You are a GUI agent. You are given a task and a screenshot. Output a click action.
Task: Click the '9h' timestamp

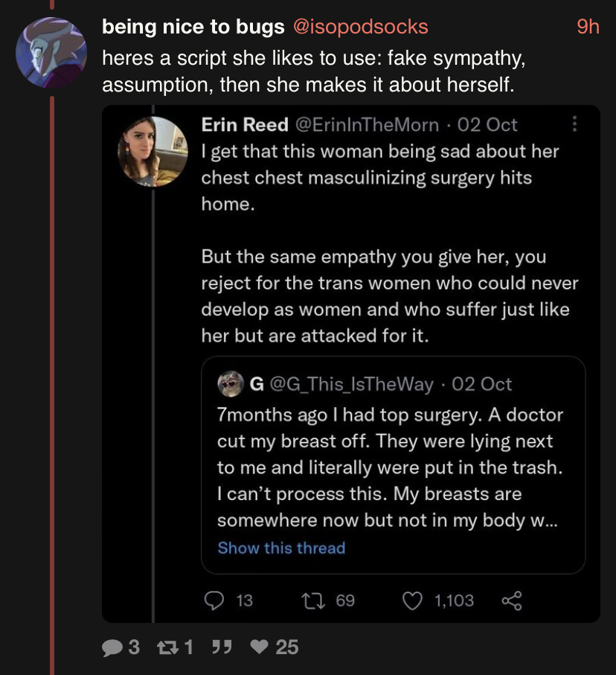point(588,28)
